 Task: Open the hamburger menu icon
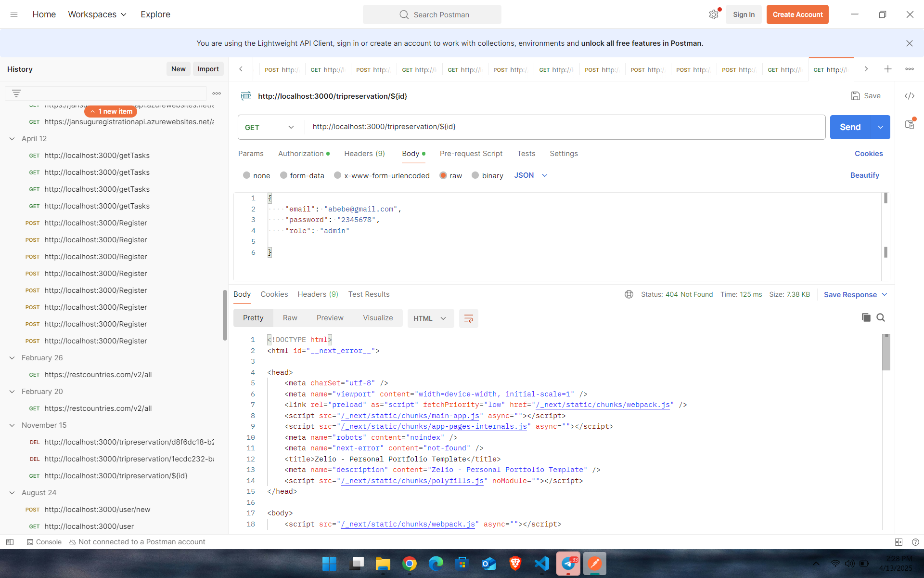pos(14,14)
